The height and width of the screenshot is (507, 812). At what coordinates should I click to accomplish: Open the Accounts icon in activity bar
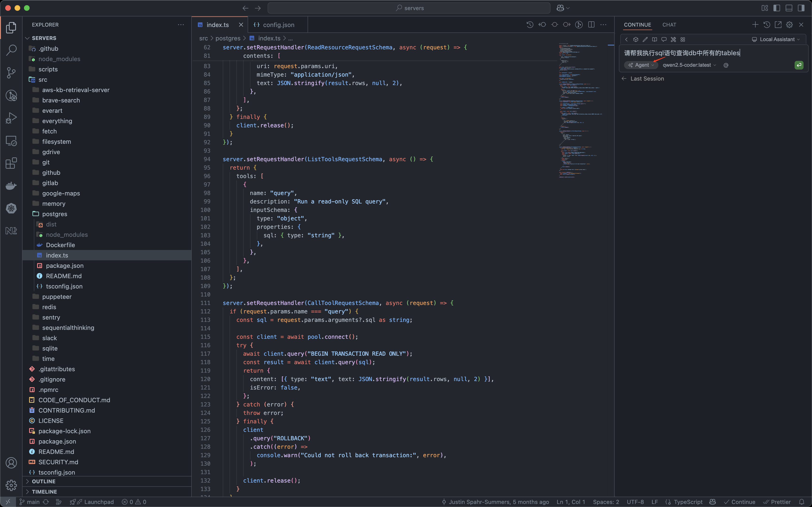tap(11, 463)
